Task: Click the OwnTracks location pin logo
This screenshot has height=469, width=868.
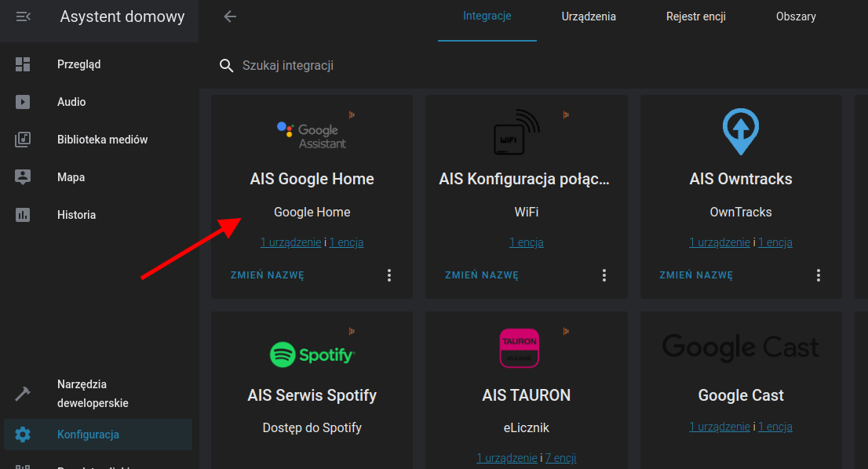Action: 741,132
